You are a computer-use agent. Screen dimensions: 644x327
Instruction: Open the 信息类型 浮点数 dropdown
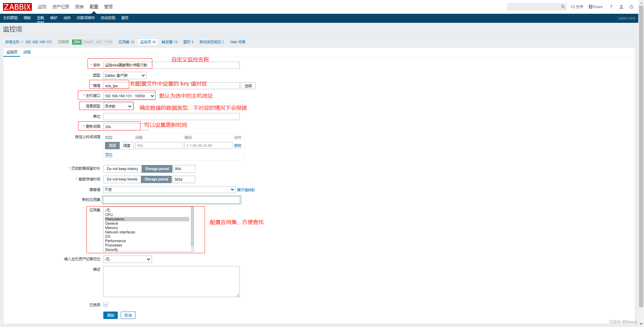118,106
